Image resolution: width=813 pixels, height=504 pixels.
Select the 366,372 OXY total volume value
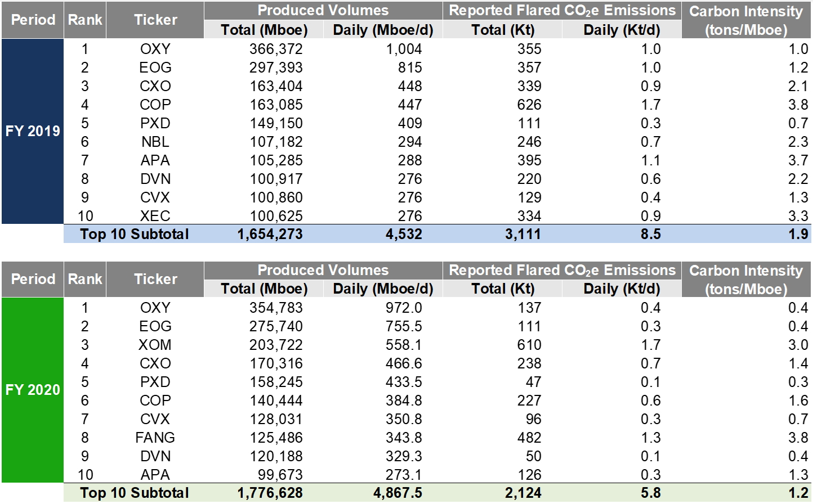coord(276,49)
